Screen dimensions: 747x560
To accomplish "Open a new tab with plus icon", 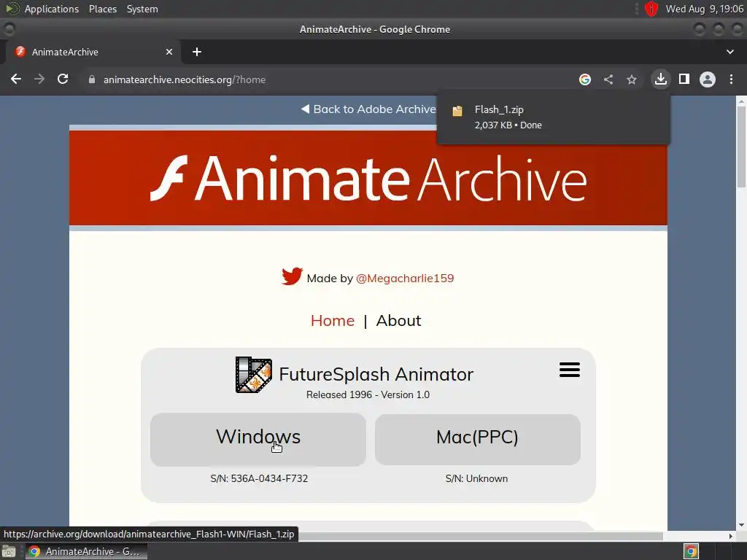I will point(197,52).
